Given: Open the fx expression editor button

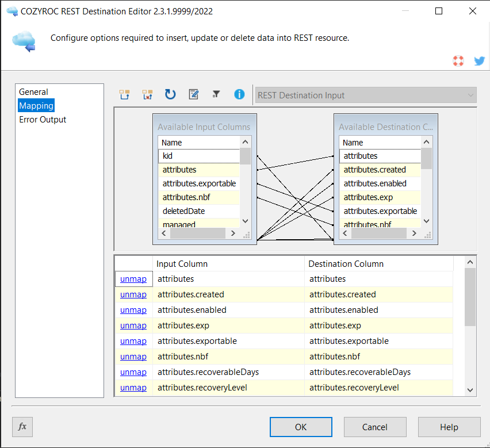Looking at the screenshot, I should [22, 427].
